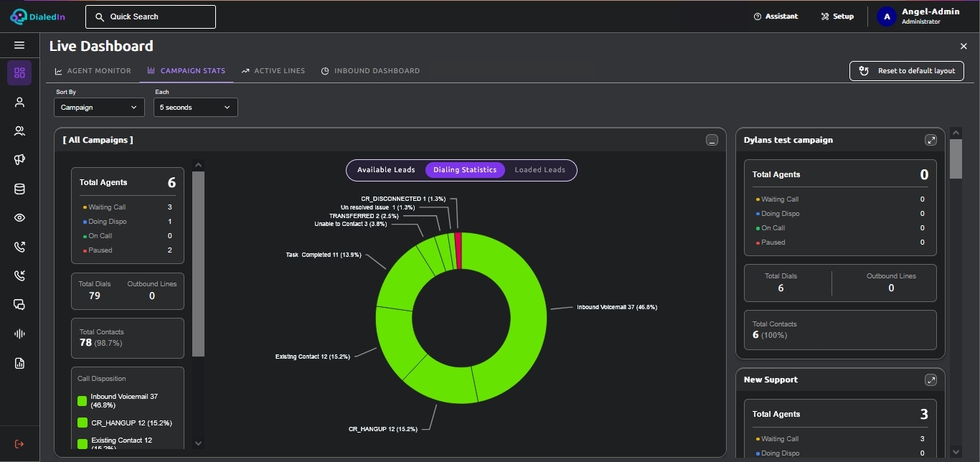Image resolution: width=980 pixels, height=462 pixels.
Task: Select the dashboard grid sidebar icon
Action: pos(19,72)
